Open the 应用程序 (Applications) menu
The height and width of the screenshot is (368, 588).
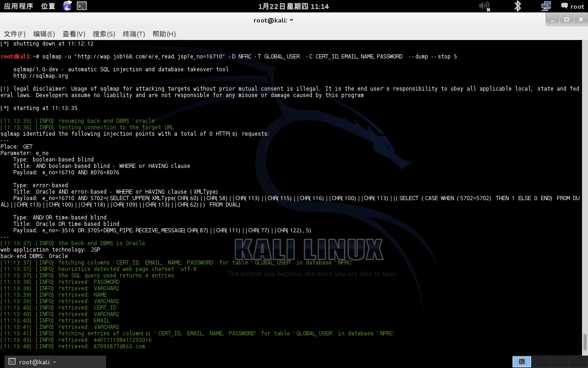(18, 6)
